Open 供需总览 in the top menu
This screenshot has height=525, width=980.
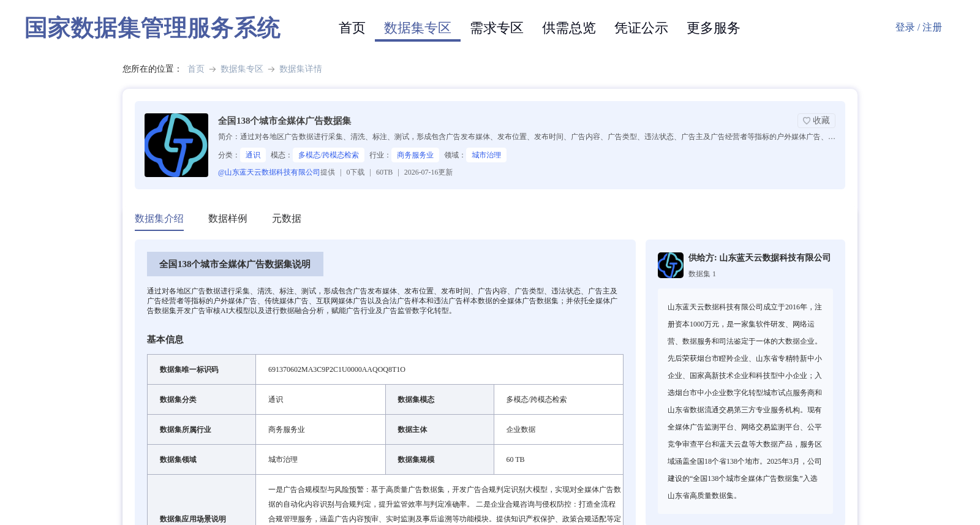[569, 28]
